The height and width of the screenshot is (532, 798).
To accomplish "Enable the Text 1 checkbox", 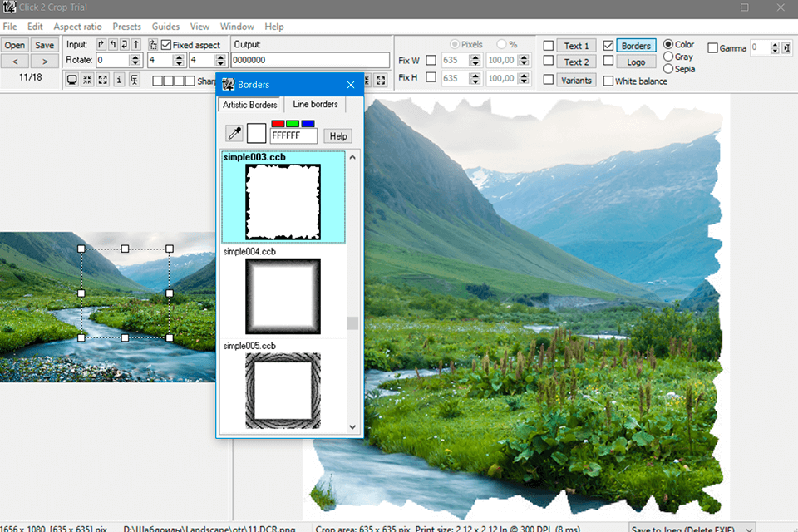I will [548, 46].
